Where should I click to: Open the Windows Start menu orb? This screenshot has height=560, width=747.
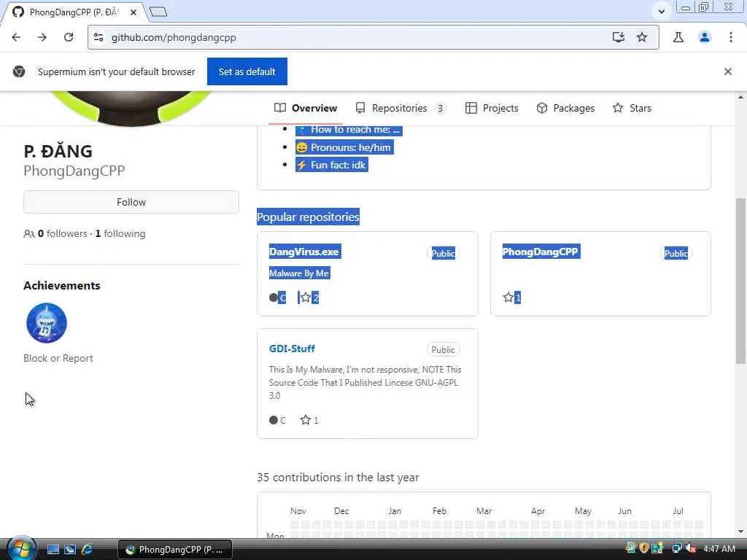click(x=20, y=548)
